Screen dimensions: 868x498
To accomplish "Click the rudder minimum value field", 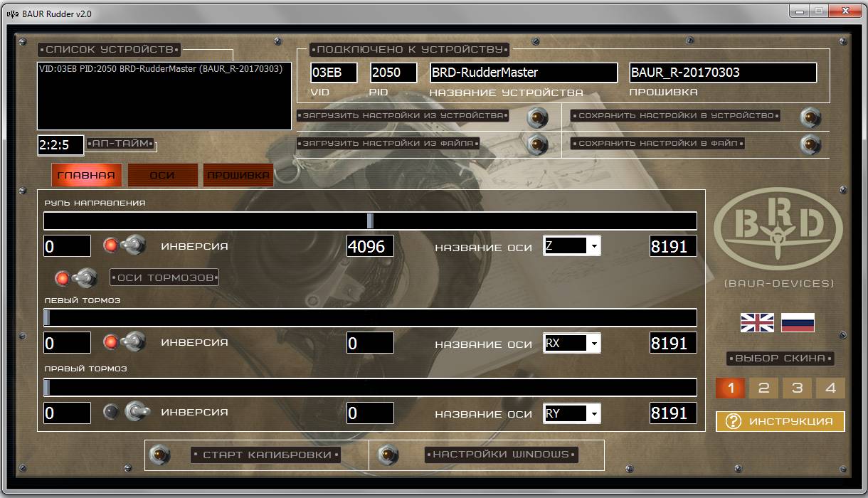I will pos(67,246).
